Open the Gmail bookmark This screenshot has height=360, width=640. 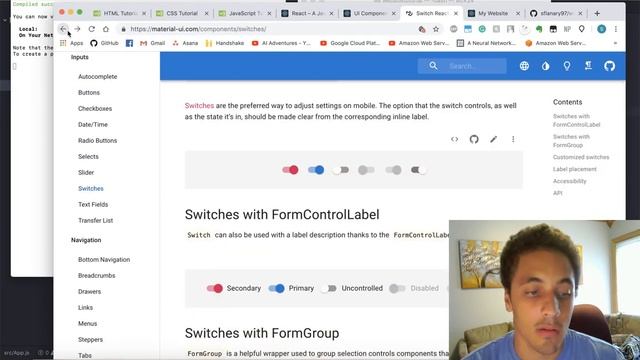153,43
